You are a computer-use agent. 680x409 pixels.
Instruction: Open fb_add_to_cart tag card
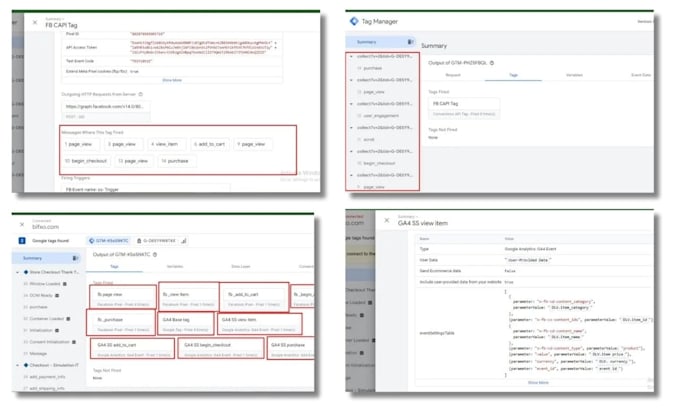coord(254,298)
